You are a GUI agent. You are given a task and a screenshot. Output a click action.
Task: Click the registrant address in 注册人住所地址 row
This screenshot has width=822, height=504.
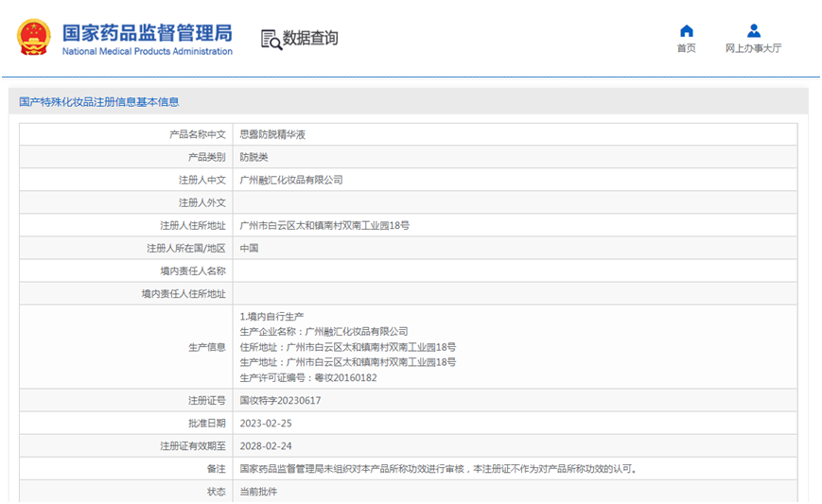coord(324,225)
